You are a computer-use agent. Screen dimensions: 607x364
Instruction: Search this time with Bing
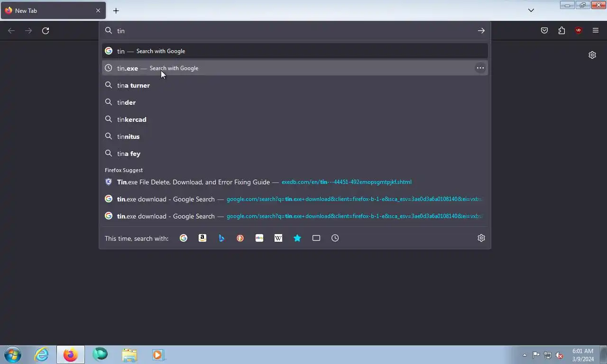pyautogui.click(x=221, y=238)
